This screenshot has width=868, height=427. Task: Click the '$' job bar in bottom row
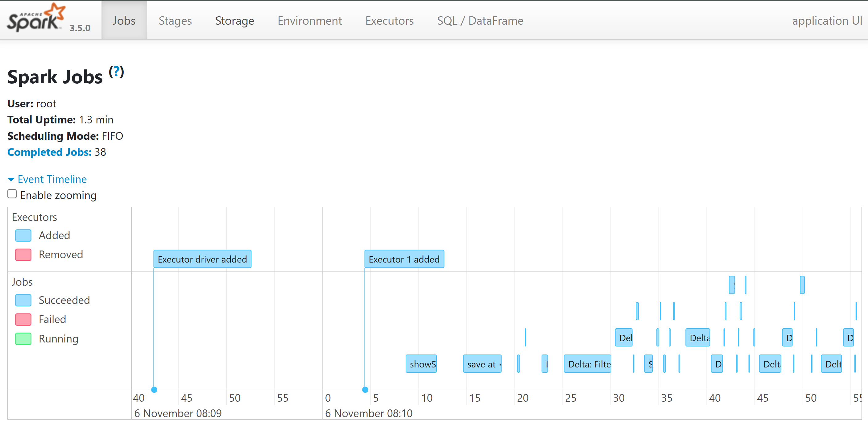648,364
